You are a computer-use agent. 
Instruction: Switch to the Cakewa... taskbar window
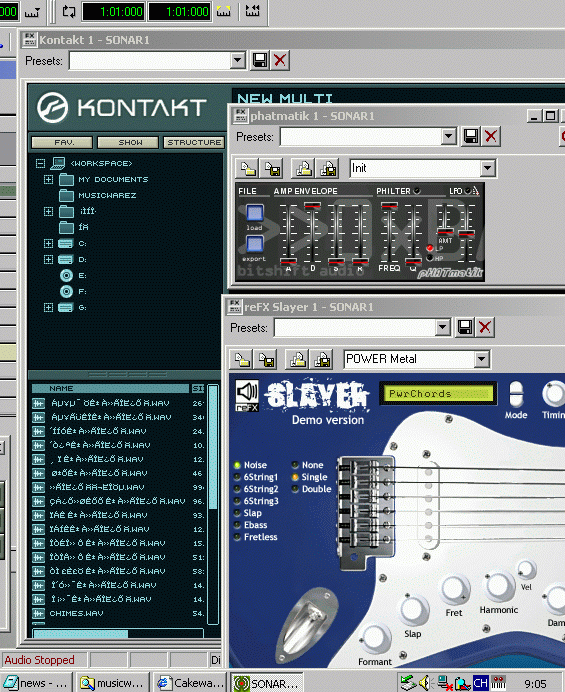[191, 683]
